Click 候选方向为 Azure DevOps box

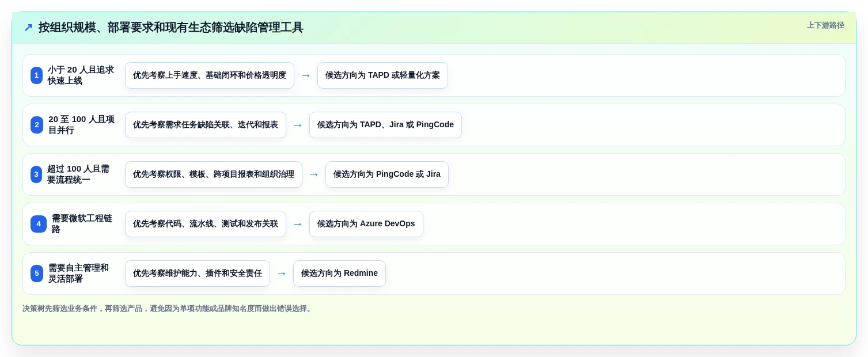pyautogui.click(x=366, y=224)
